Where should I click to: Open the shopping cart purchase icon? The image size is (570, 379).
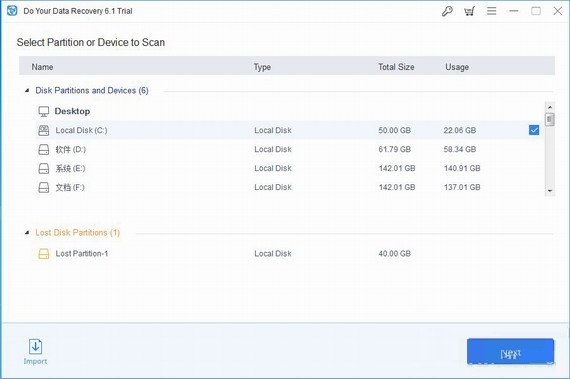(x=469, y=11)
